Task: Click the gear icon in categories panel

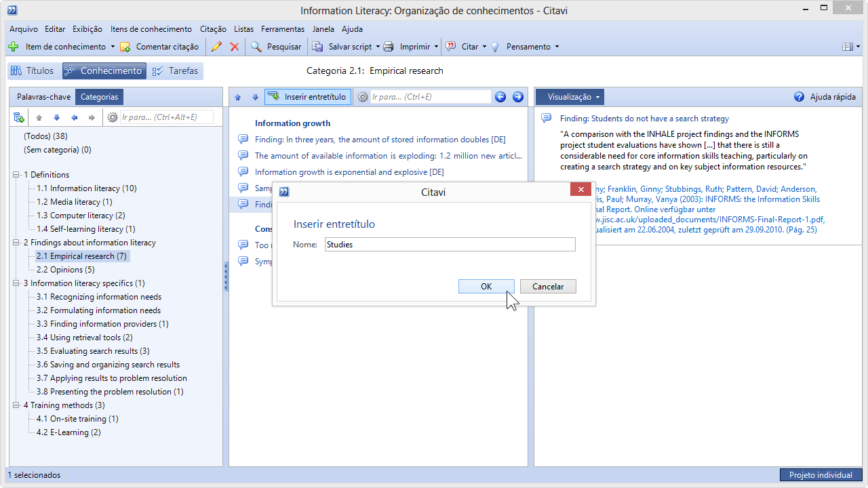Action: pos(113,118)
